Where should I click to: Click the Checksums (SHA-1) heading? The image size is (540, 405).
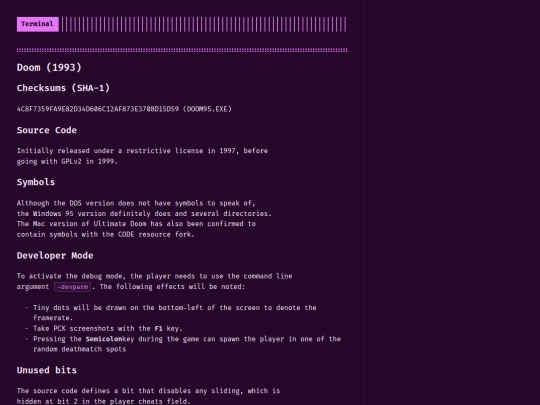pyautogui.click(x=63, y=88)
